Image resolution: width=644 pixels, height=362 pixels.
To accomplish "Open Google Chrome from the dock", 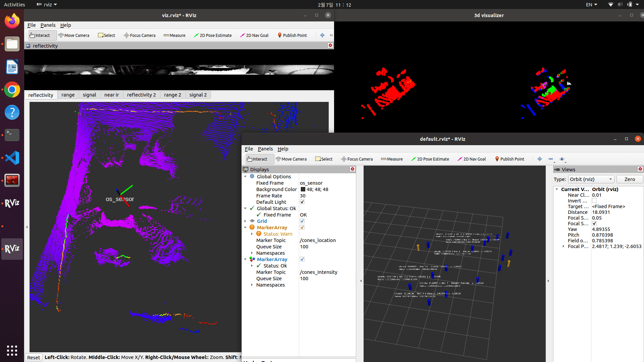I will (x=12, y=89).
